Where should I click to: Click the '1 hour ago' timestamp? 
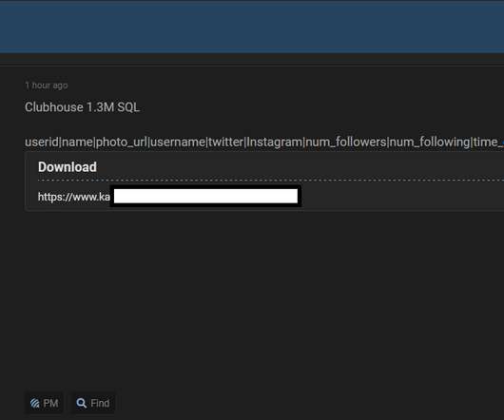tap(47, 86)
